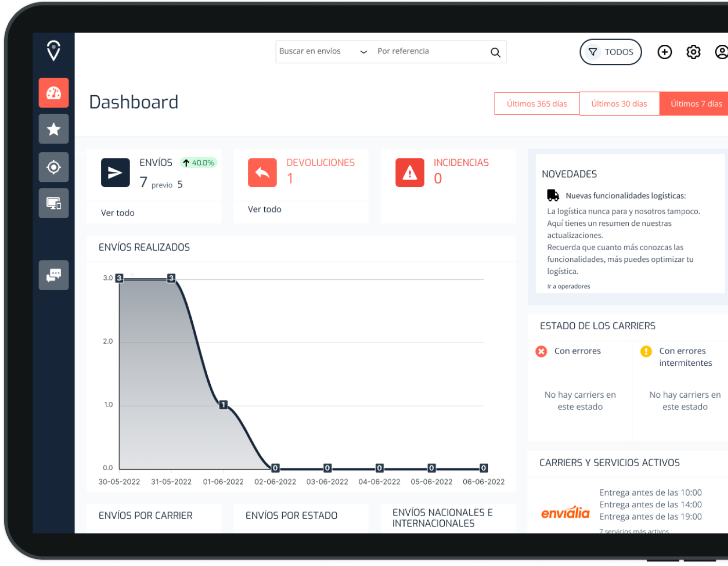Click the chart point at 31-05-2022
The image size is (728, 566).
pos(171,278)
